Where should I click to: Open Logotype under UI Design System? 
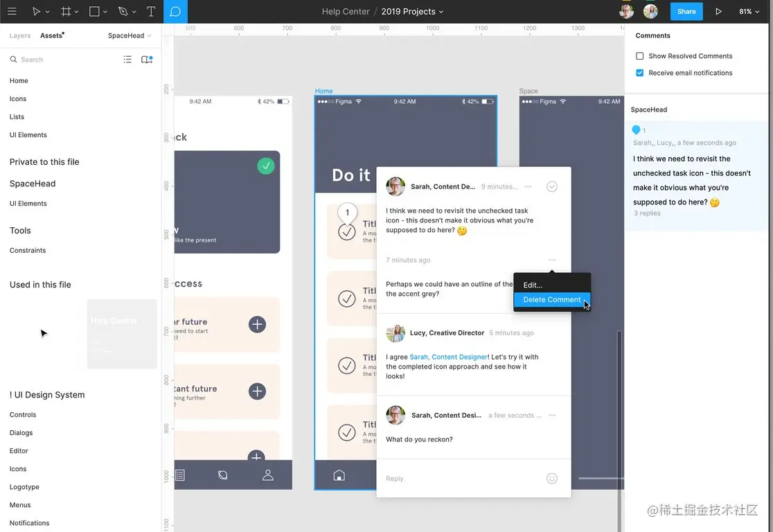24,487
